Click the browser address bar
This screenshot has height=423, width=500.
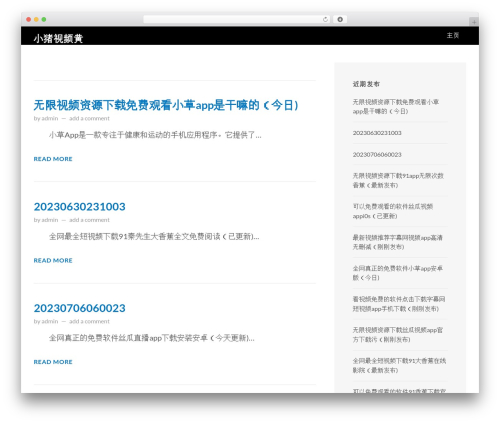237,19
